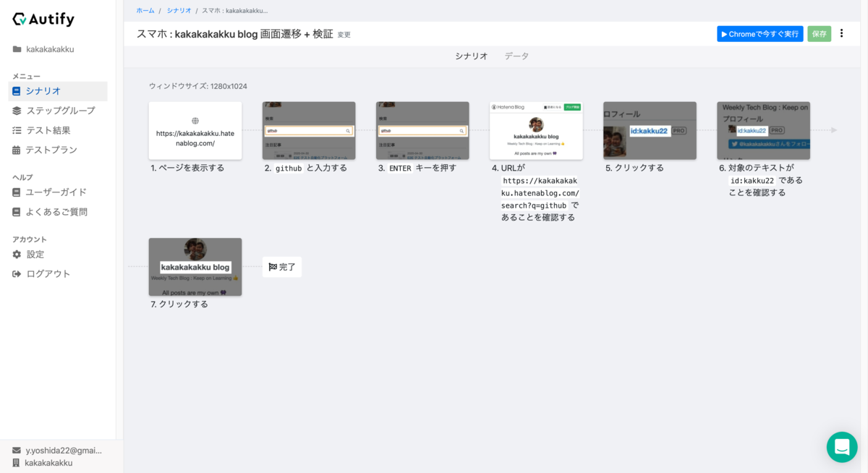Open テストプラン via its calendar icon

tap(17, 150)
